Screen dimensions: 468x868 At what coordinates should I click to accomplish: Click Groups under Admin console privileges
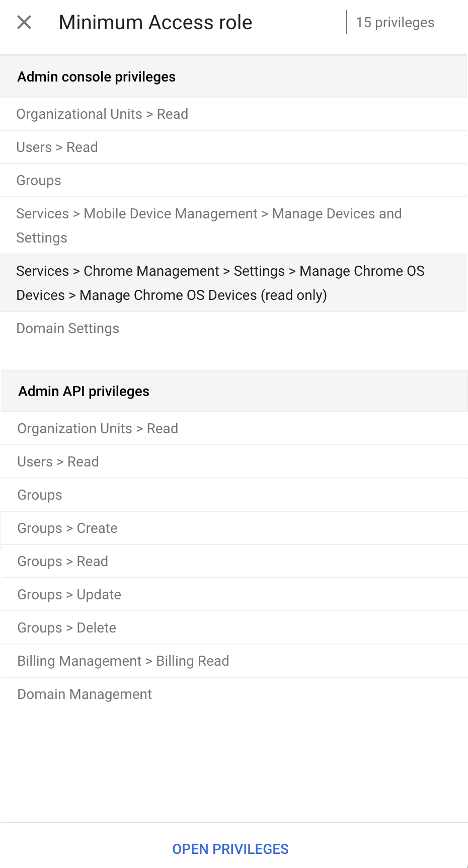point(39,181)
